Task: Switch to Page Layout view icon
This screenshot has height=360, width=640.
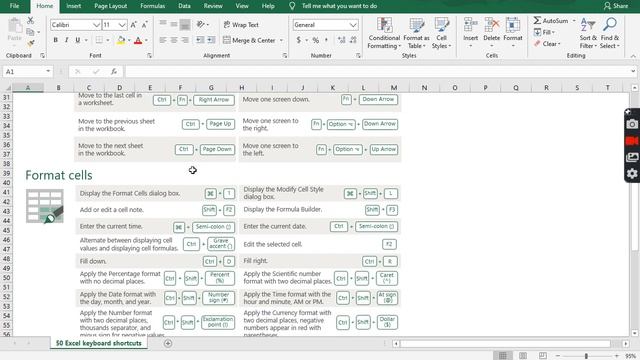Action: pos(522,356)
